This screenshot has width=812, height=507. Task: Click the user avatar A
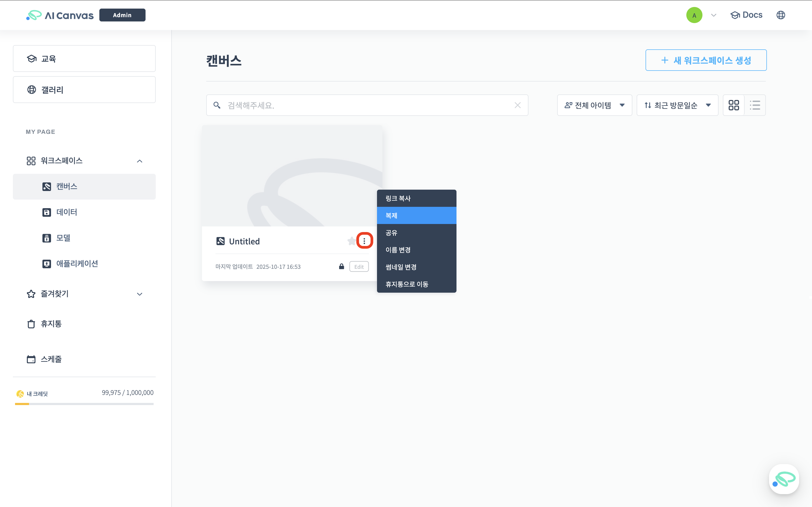tap(694, 15)
